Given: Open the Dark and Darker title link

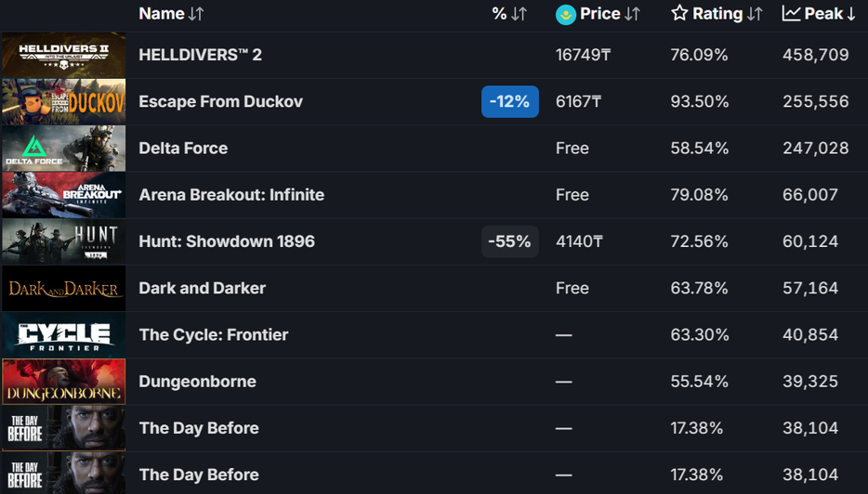Looking at the screenshot, I should pyautogui.click(x=202, y=288).
